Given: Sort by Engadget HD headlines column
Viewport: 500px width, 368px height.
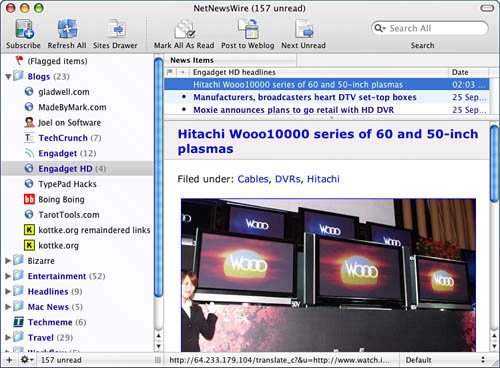Looking at the screenshot, I should (319, 72).
